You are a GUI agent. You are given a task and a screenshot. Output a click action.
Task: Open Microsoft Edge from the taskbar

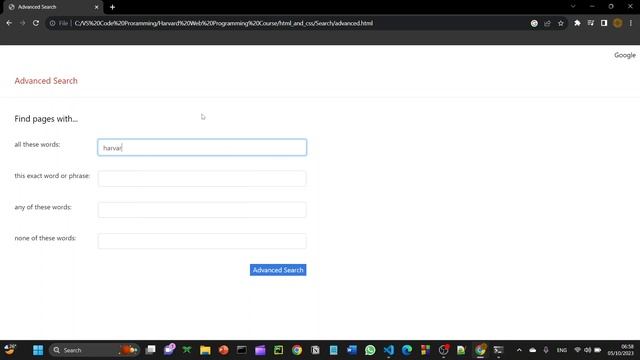pos(407,350)
